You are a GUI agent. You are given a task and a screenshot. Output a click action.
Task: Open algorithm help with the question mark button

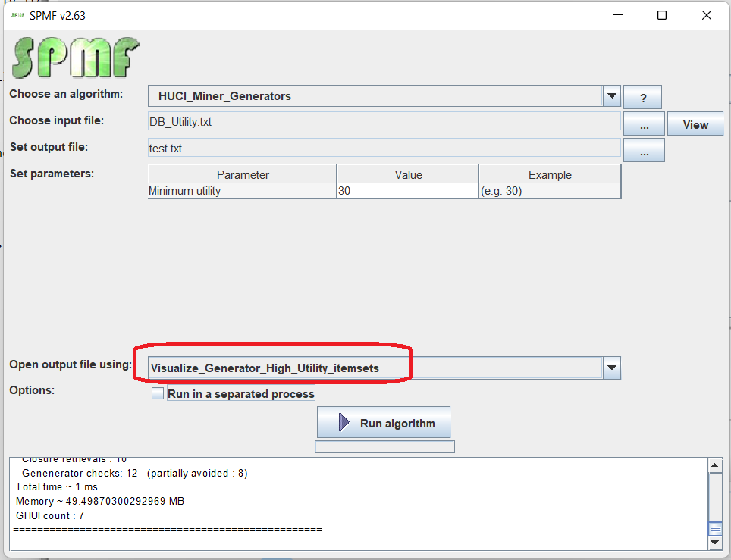(x=642, y=97)
